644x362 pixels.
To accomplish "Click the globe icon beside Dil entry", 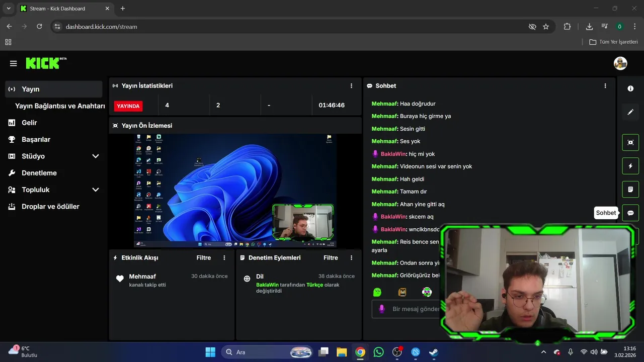I will (247, 279).
